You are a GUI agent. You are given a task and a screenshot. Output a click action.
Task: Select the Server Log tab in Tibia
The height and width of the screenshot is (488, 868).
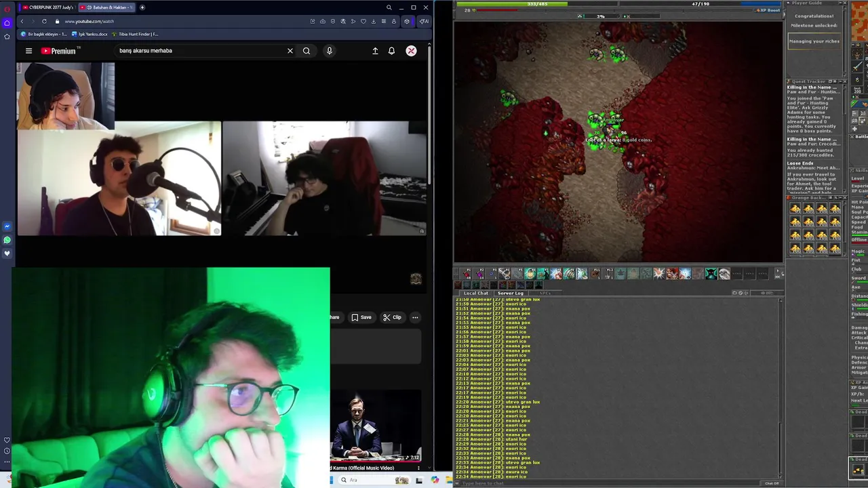tap(511, 293)
